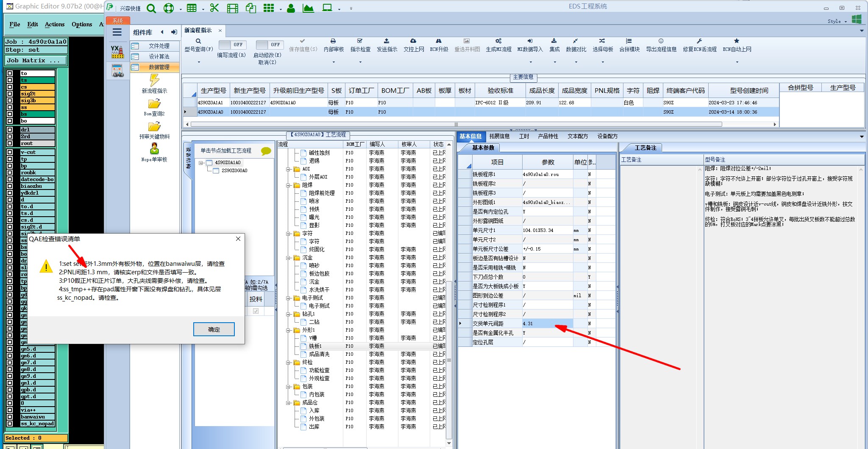The width and height of the screenshot is (868, 449).
Task: Click 系统 orange ribbon tab
Action: (118, 21)
